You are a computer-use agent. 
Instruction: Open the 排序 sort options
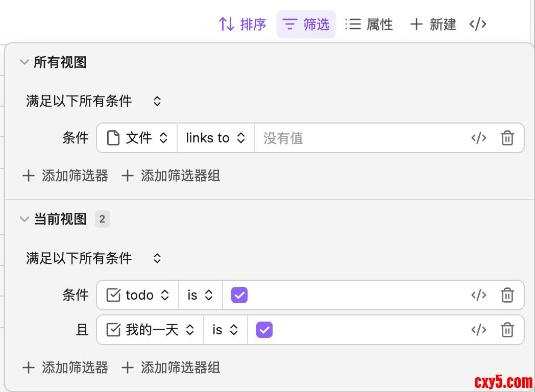pos(242,24)
